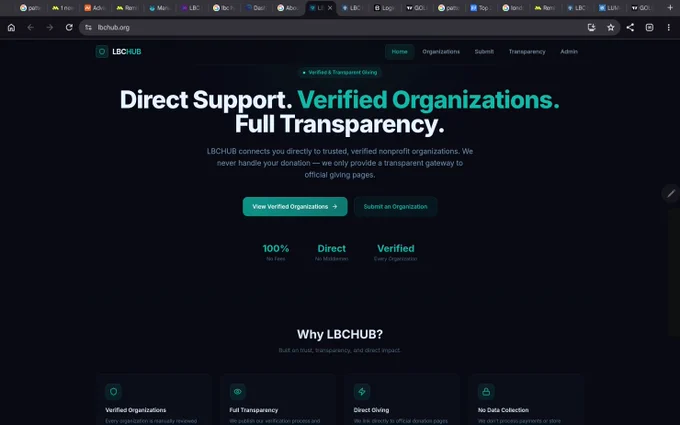Click the LBCHUB brand name link
Viewport: 680px width, 425px height.
tap(127, 52)
